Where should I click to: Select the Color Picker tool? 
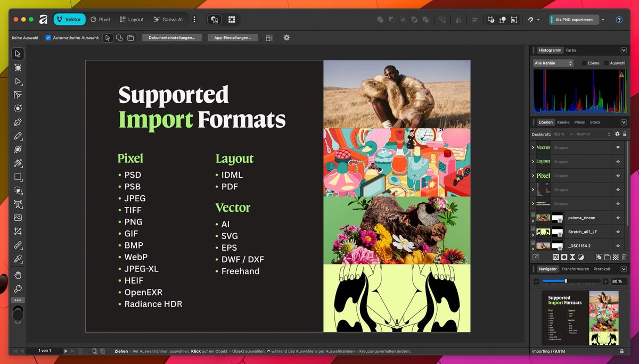[x=18, y=259]
